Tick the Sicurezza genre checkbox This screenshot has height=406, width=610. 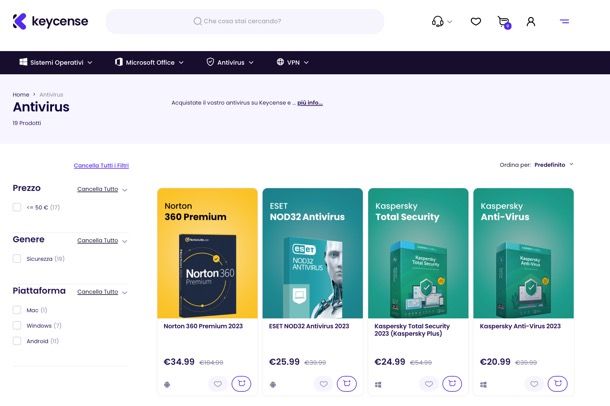click(17, 258)
